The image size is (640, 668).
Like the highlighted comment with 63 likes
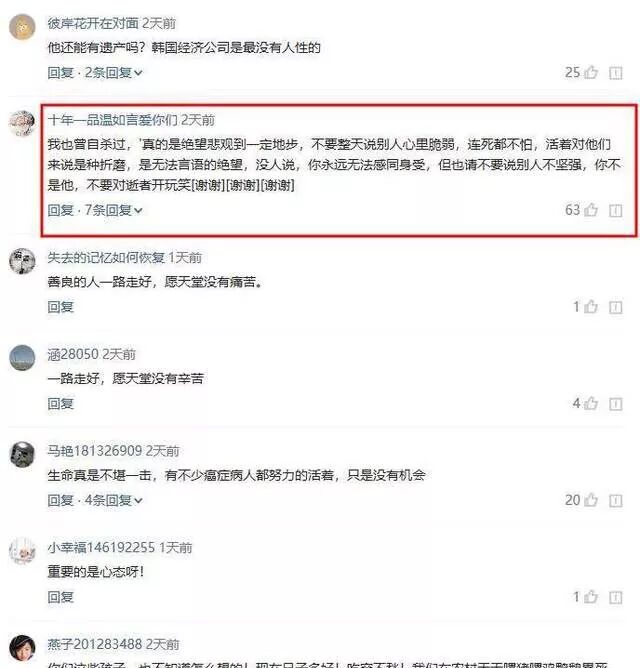tap(591, 210)
